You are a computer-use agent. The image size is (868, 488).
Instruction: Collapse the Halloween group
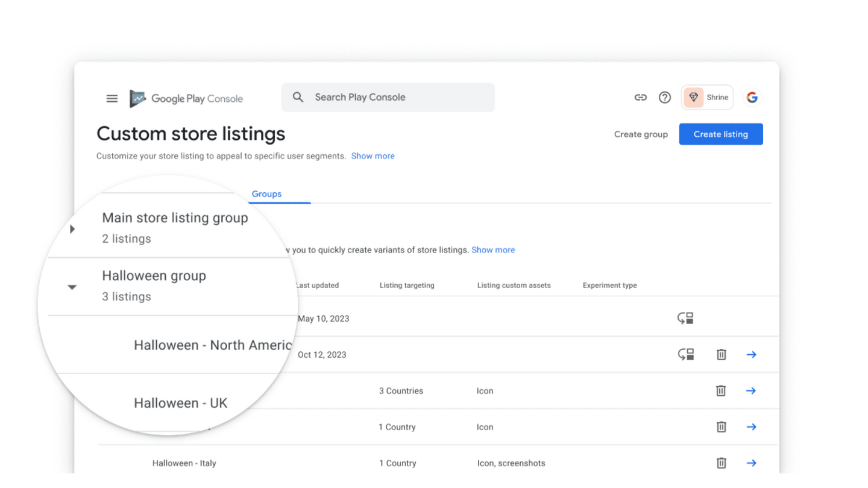(x=72, y=287)
